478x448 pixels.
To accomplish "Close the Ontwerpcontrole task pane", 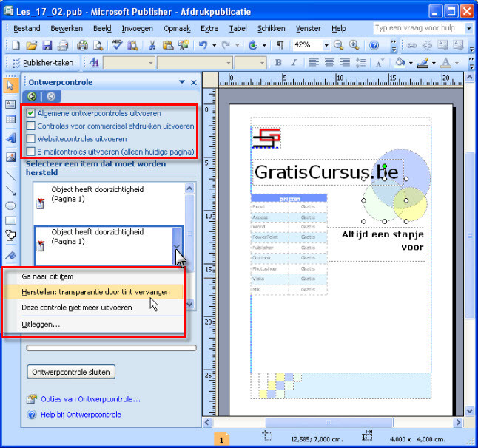I will pyautogui.click(x=194, y=82).
